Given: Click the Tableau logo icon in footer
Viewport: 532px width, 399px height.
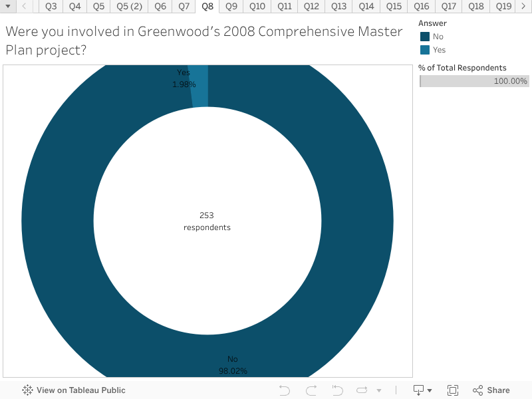Looking at the screenshot, I should (28, 390).
